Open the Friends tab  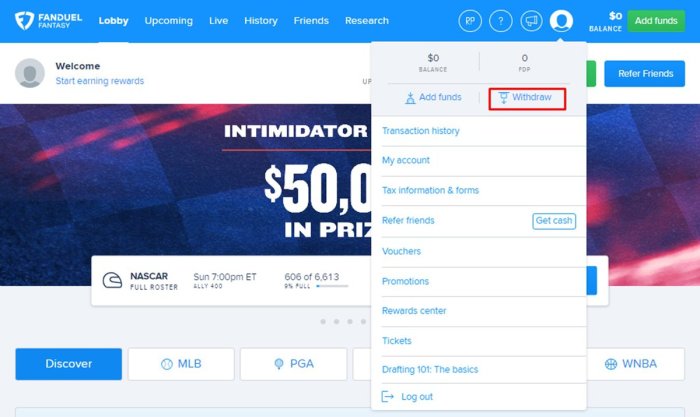(311, 21)
